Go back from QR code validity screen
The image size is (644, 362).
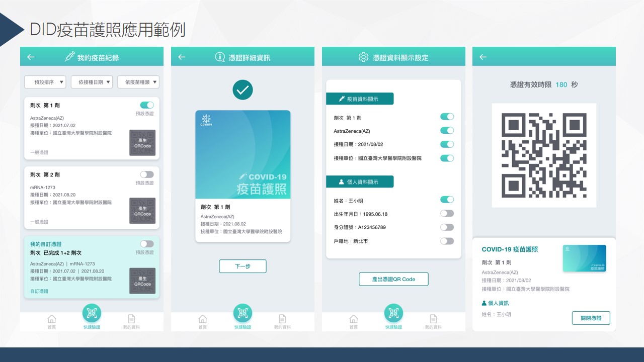click(x=483, y=57)
